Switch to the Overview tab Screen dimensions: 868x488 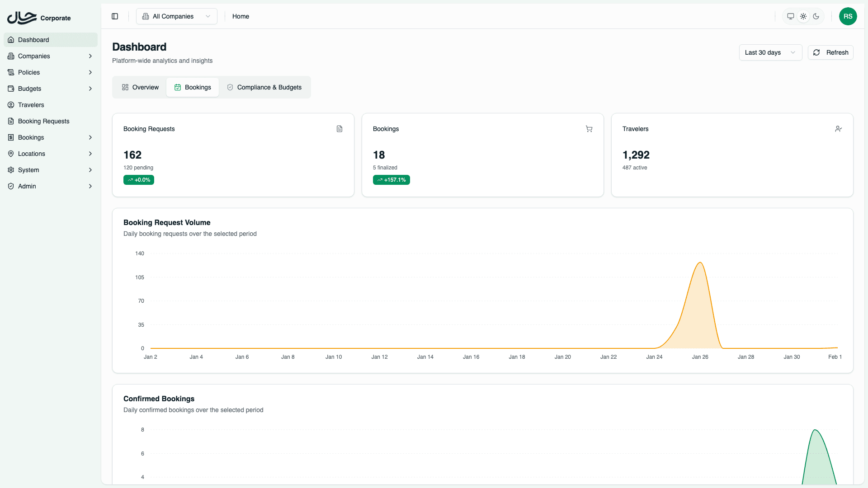click(x=140, y=87)
